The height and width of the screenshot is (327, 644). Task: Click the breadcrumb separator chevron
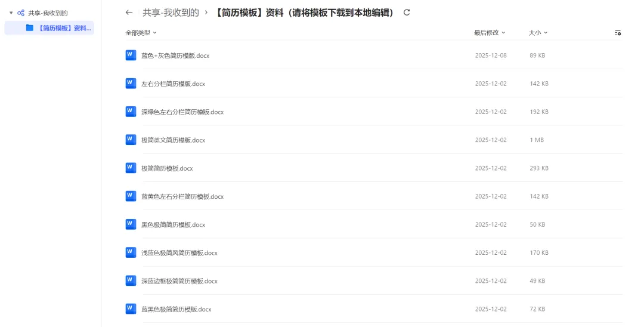pyautogui.click(x=206, y=13)
